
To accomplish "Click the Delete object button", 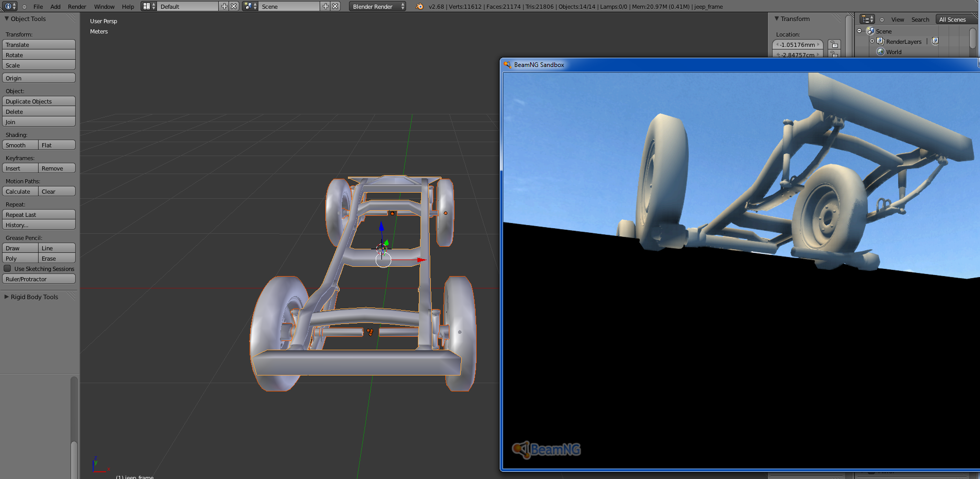I will (x=39, y=111).
